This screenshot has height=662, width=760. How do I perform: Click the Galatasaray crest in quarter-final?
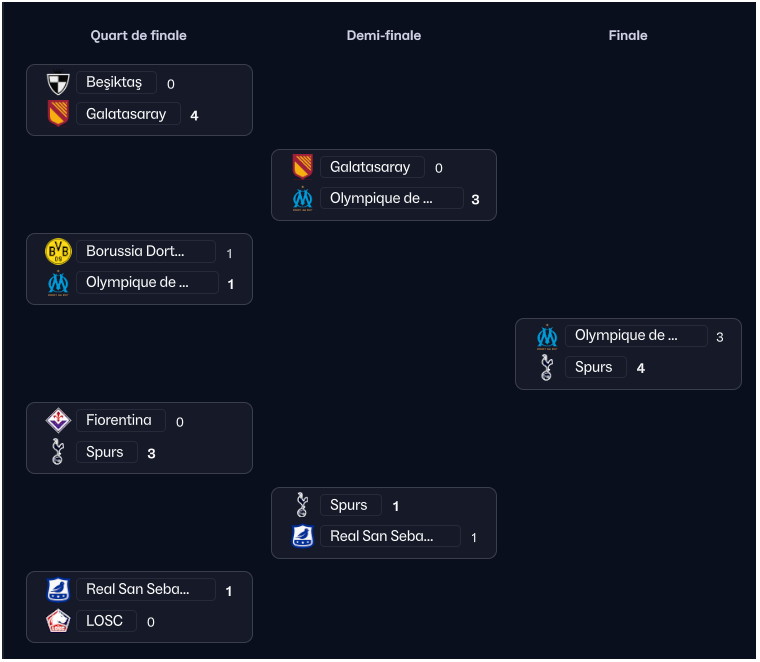58,113
